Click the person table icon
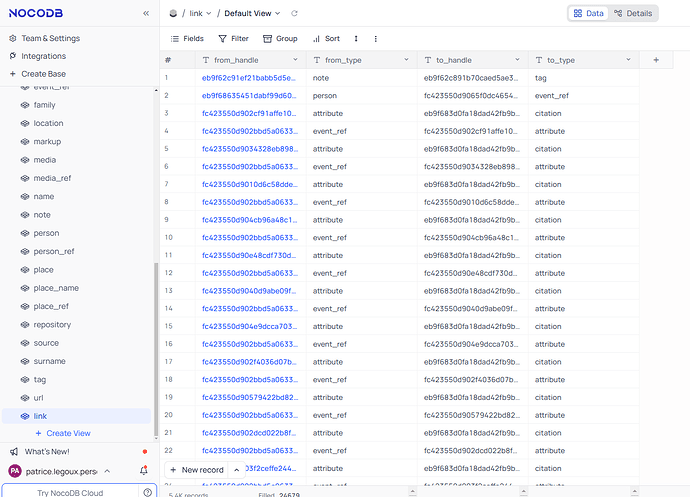The width and height of the screenshot is (690, 497). pyautogui.click(x=25, y=233)
